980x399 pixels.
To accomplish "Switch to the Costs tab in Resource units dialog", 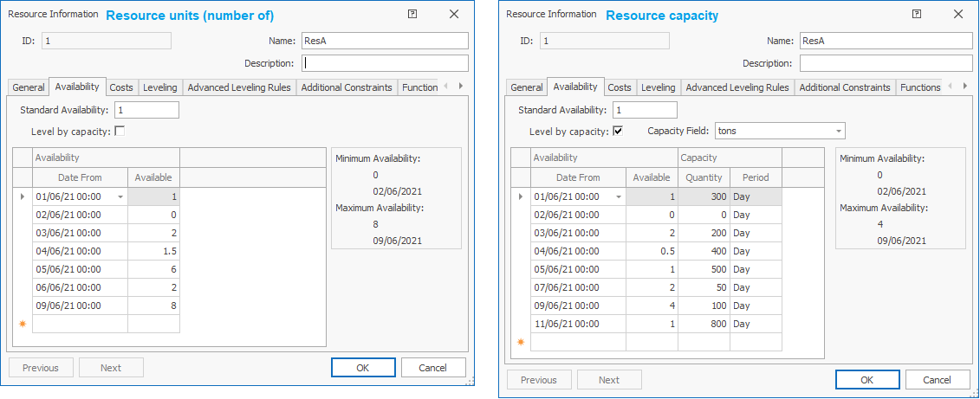I will coord(121,87).
